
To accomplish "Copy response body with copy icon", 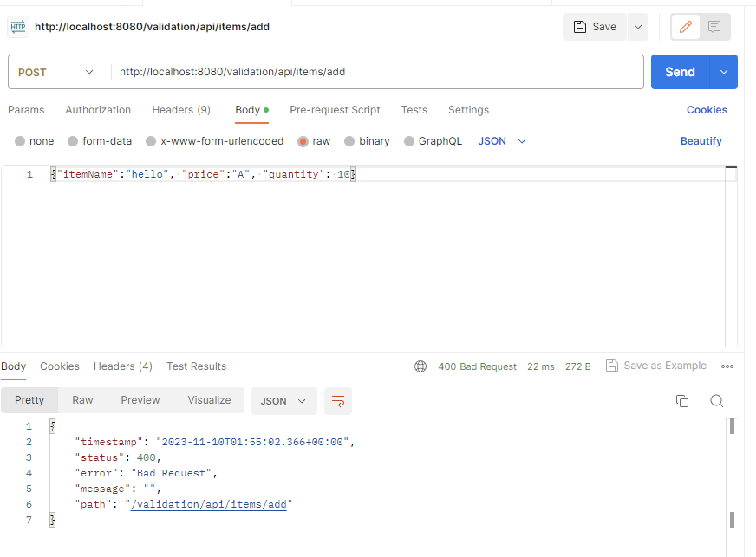I will coord(681,401).
